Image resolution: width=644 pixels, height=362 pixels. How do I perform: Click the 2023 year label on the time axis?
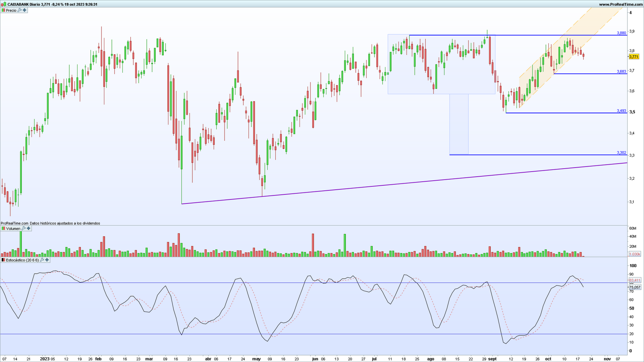pyautogui.click(x=45, y=359)
